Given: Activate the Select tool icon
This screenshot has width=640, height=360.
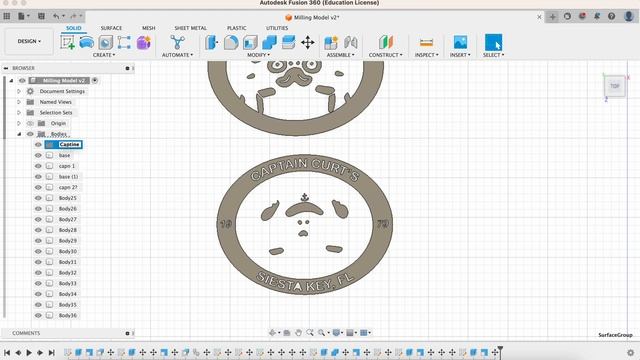Looking at the screenshot, I should click(493, 42).
